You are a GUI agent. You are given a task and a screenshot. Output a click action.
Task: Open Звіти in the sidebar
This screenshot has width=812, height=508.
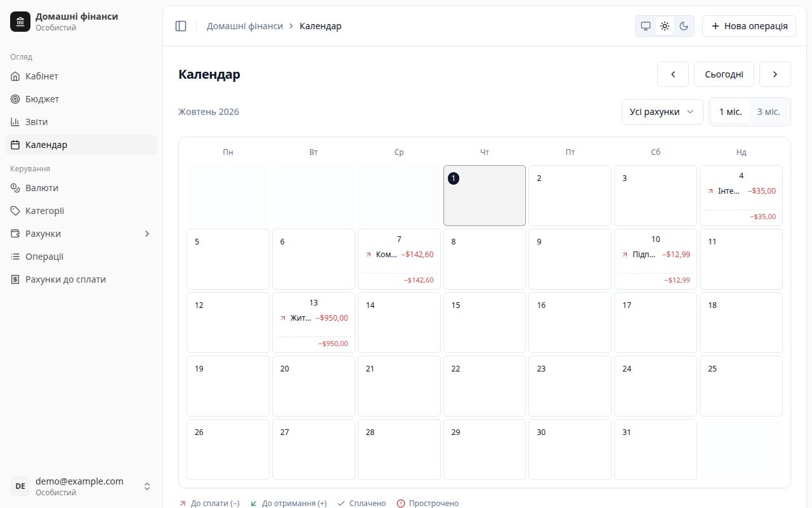click(81, 122)
